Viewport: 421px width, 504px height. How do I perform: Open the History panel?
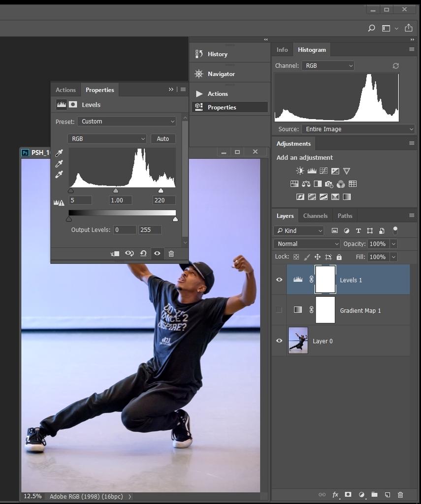pos(217,54)
